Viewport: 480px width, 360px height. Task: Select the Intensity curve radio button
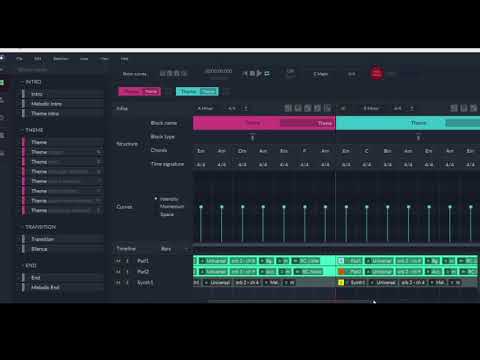click(x=156, y=199)
